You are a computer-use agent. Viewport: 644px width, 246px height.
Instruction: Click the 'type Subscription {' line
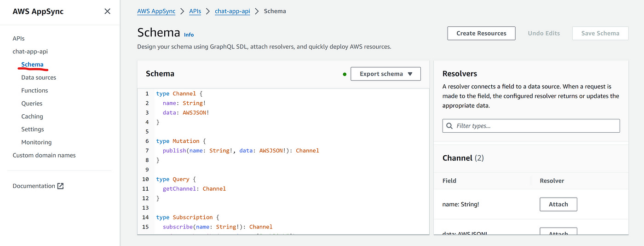[x=188, y=217]
